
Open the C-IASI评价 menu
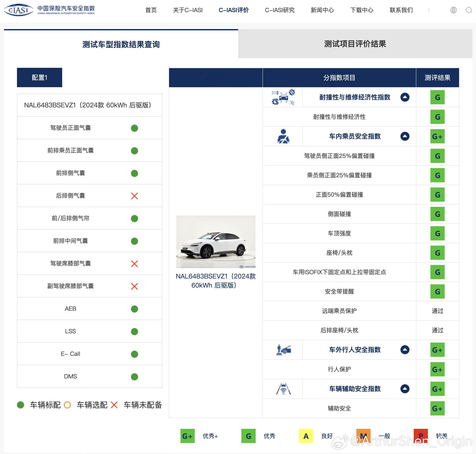233,10
